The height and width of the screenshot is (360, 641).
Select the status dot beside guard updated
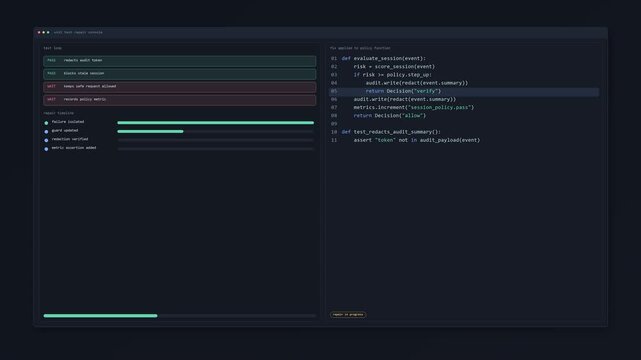(x=46, y=132)
